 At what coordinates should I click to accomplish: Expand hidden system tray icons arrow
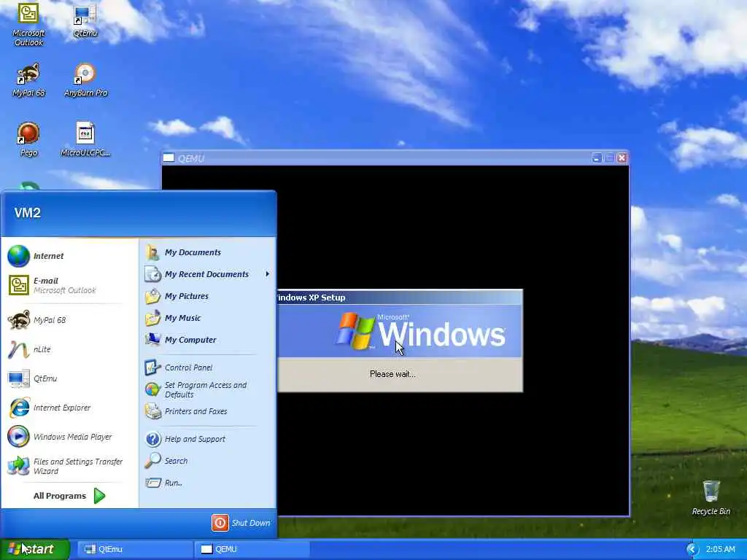tap(692, 550)
